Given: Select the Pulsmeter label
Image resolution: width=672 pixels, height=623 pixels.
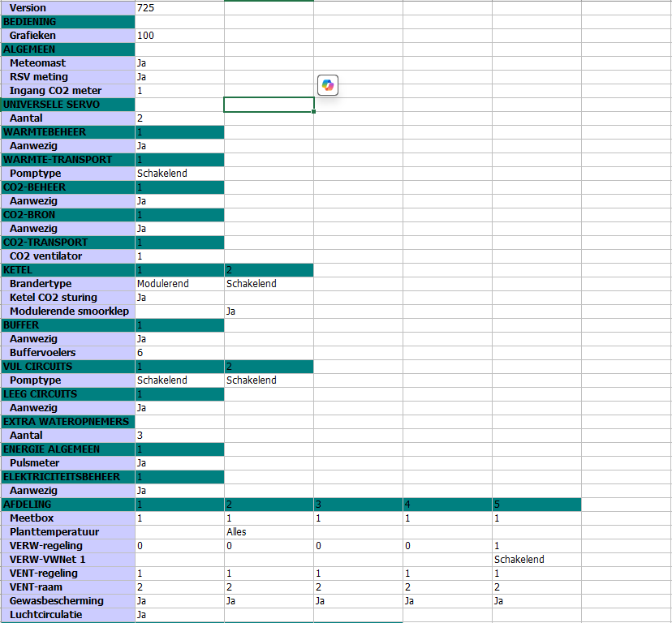Looking at the screenshot, I should [x=68, y=462].
